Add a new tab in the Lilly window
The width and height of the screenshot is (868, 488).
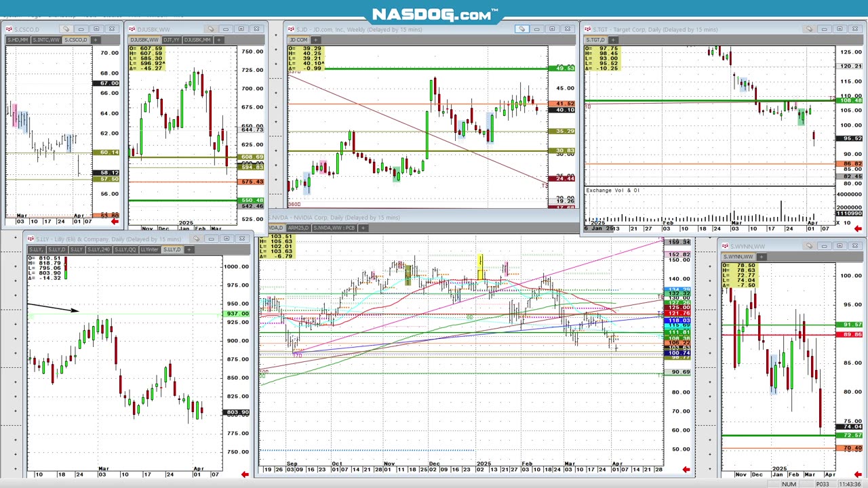[189, 249]
